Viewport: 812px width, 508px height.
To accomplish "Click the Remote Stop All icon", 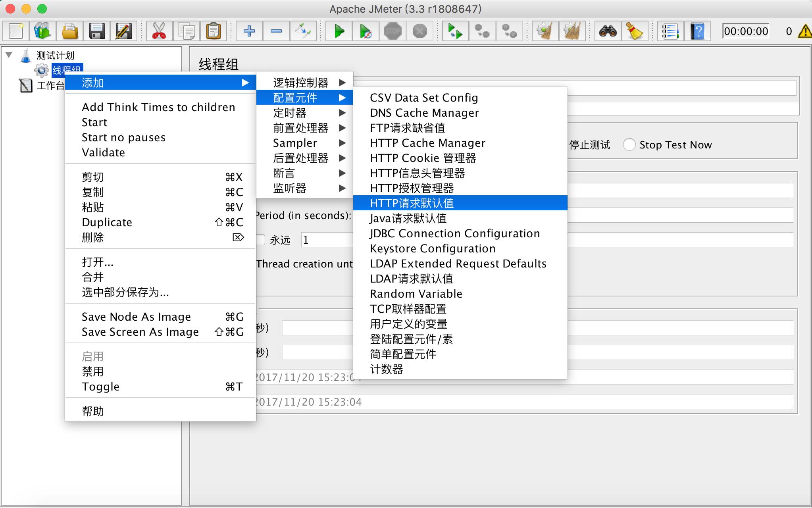I will tap(482, 31).
